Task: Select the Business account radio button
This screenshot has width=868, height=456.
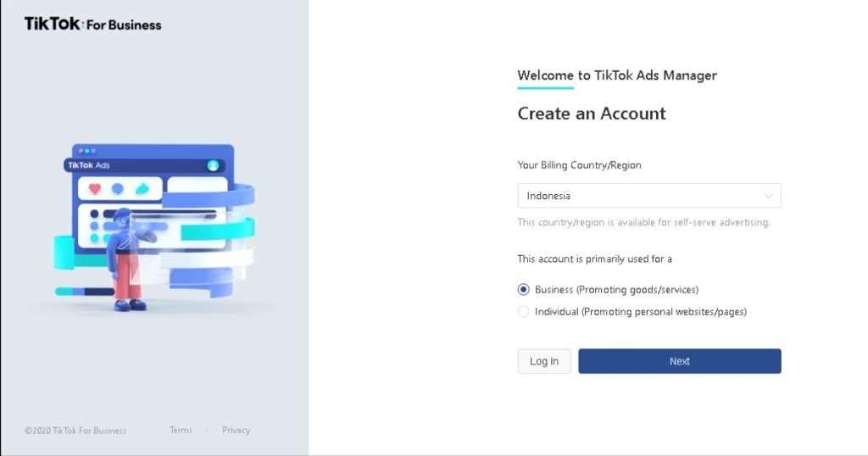Action: 524,290
